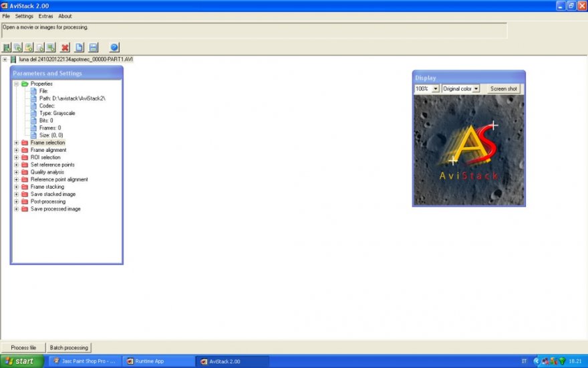Click the AviStack logo preview image
588x368 pixels.
[x=469, y=150]
